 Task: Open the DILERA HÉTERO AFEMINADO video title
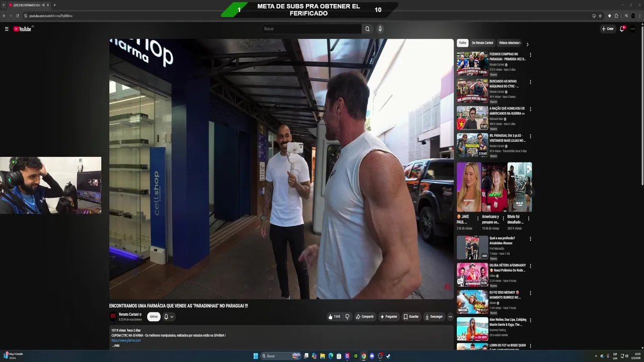(x=508, y=267)
